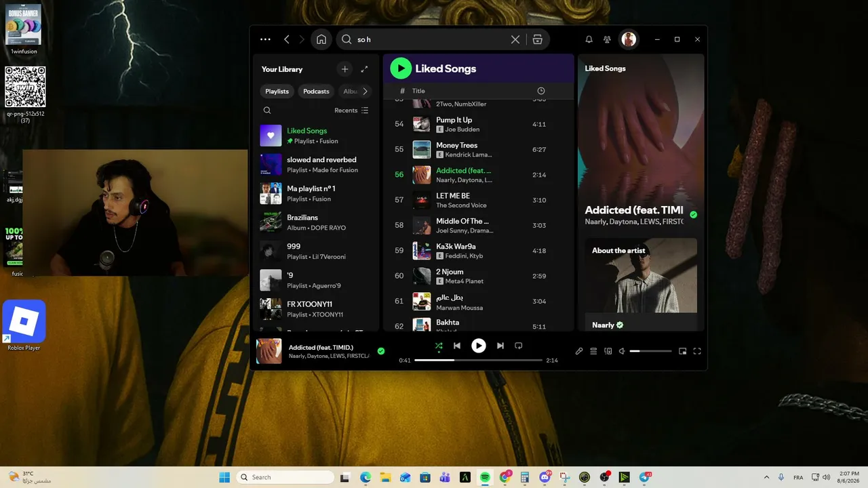Click the verified badge next to Naarly
Viewport: 868px width, 488px height.
click(x=620, y=325)
